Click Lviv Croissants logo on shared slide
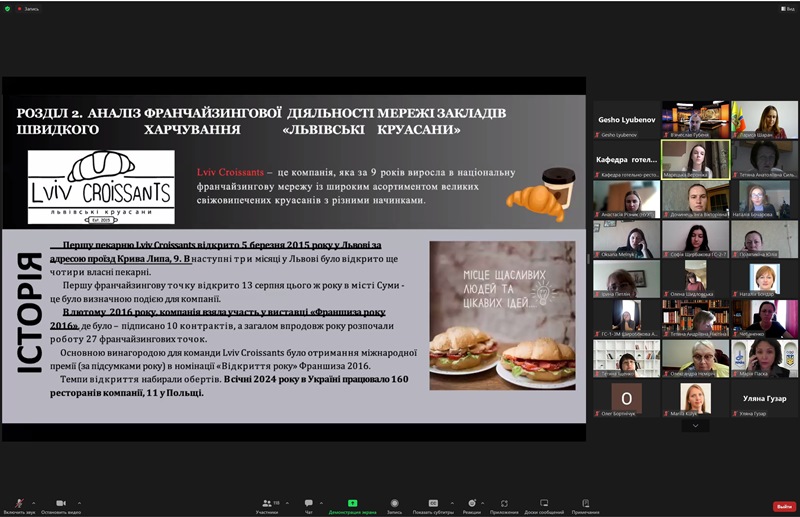800x517 pixels. 101,187
